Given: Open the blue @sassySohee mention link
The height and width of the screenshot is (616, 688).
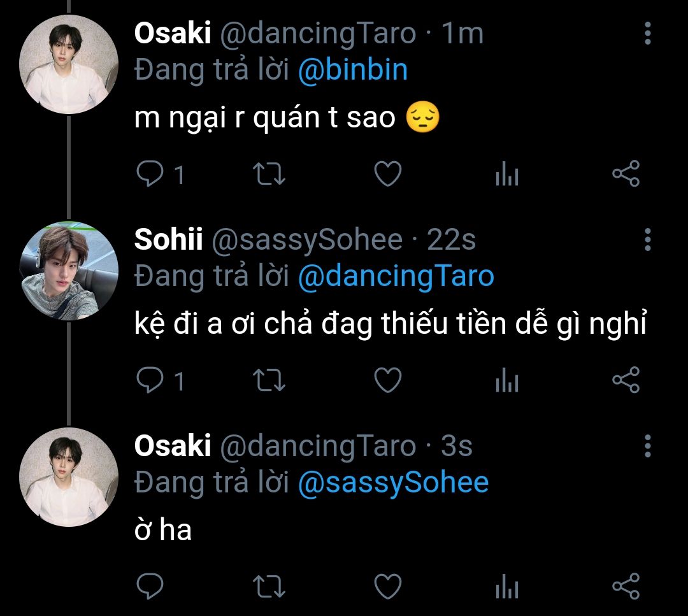Looking at the screenshot, I should click(393, 483).
